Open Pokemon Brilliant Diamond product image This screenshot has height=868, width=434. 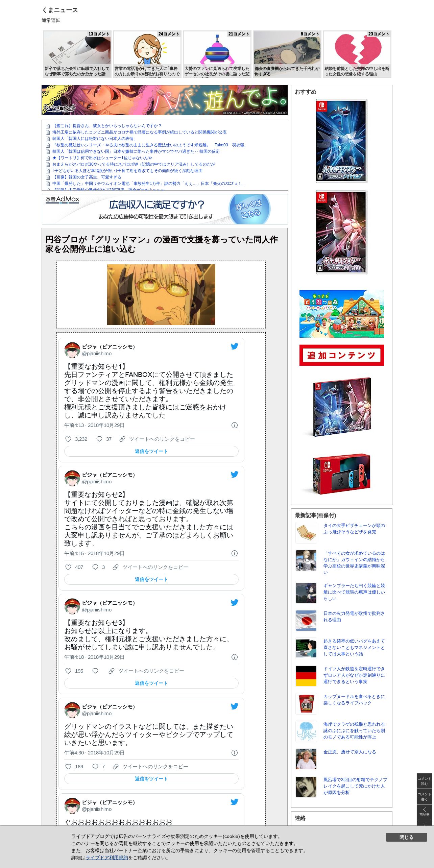342,141
